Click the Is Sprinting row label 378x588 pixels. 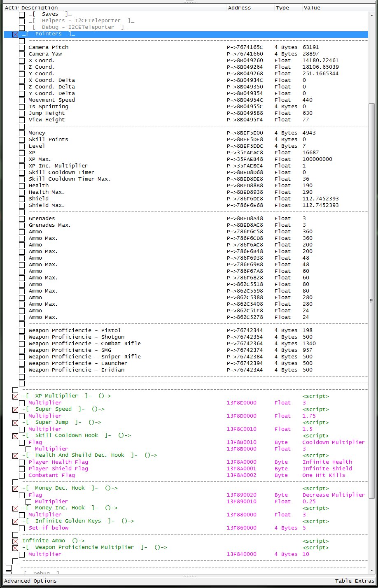(49, 107)
